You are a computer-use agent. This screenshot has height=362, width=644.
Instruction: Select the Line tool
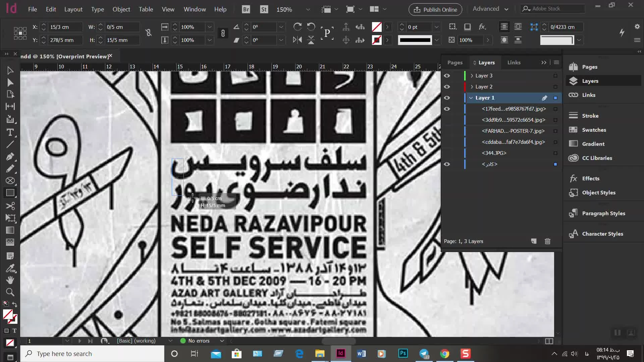click(10, 144)
